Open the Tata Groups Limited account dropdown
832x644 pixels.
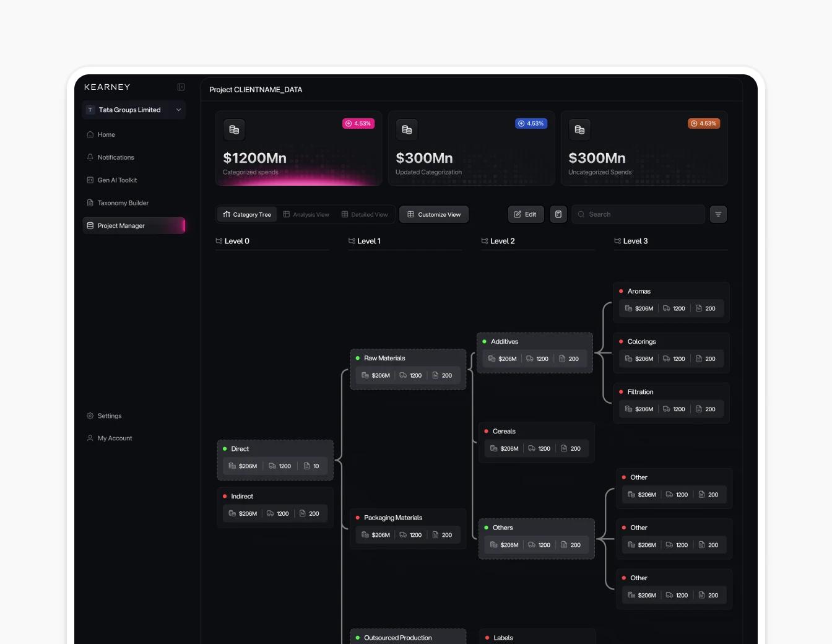pos(133,110)
